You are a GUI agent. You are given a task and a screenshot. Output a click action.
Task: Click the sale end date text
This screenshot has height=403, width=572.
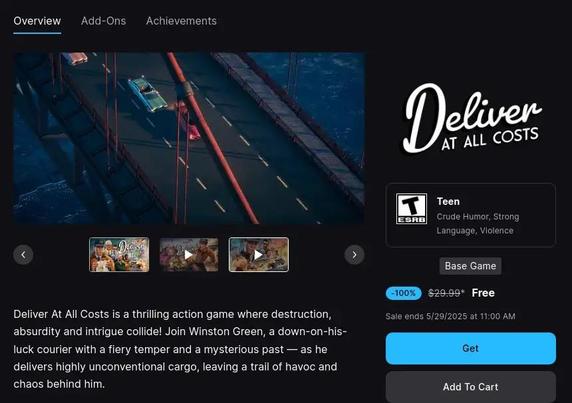coord(450,316)
